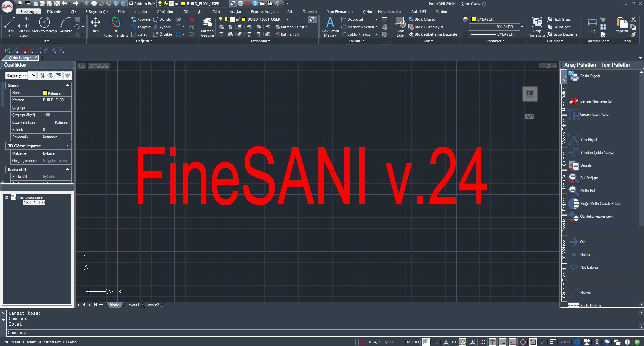Select the Aynala mirror tool
The height and width of the screenshot is (346, 644).
(x=162, y=27)
